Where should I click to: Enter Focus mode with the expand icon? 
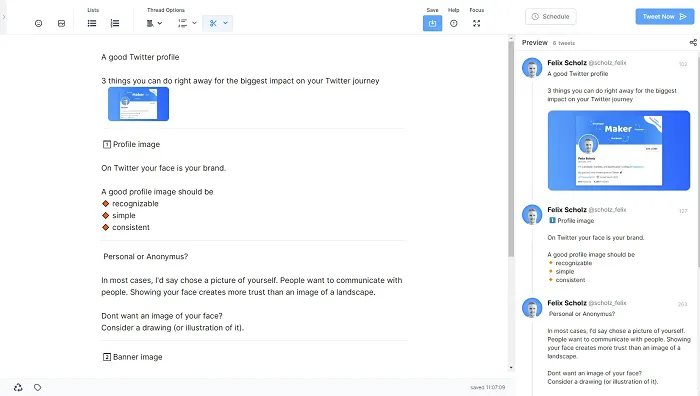click(477, 23)
